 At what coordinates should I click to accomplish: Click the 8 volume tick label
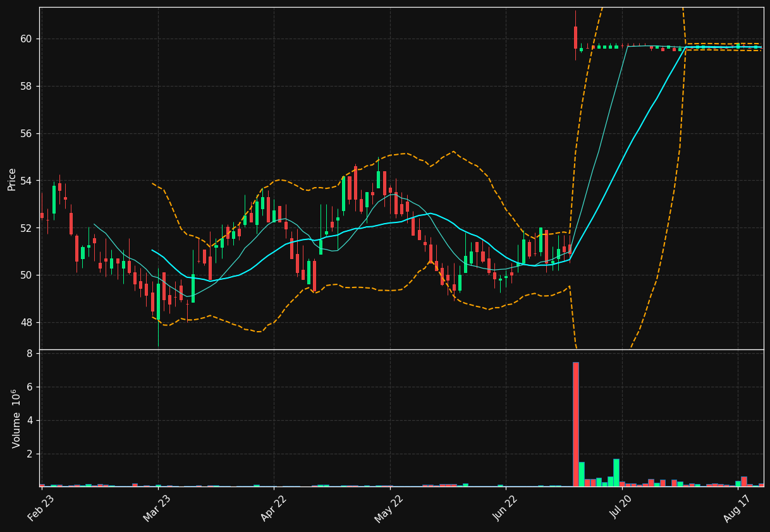point(30,353)
